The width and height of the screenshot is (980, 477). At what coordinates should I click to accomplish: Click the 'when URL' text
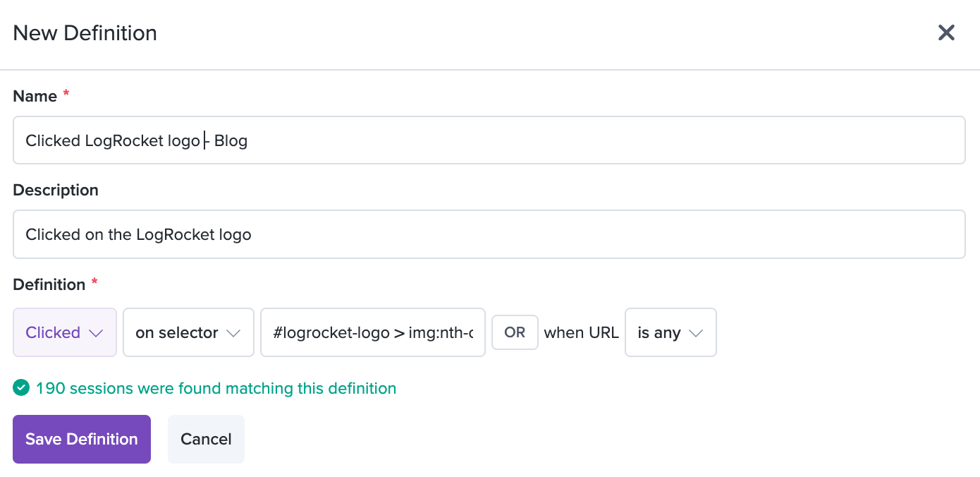(582, 332)
